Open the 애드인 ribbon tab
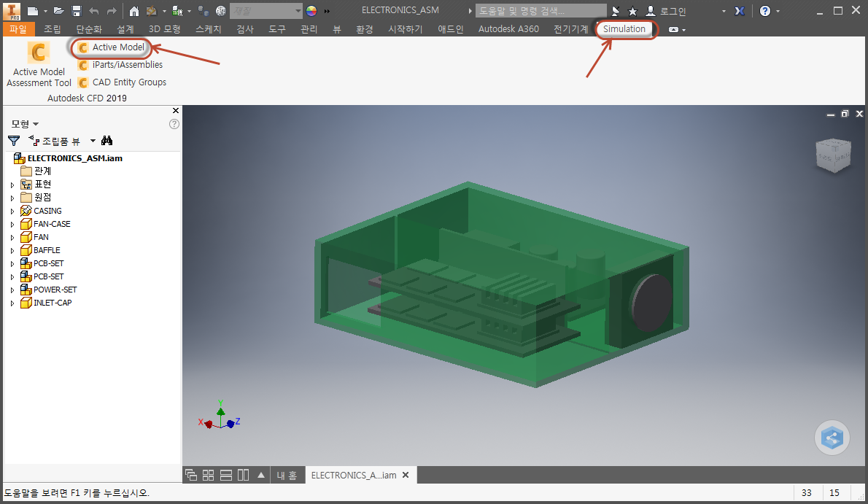The image size is (868, 504). tap(451, 28)
